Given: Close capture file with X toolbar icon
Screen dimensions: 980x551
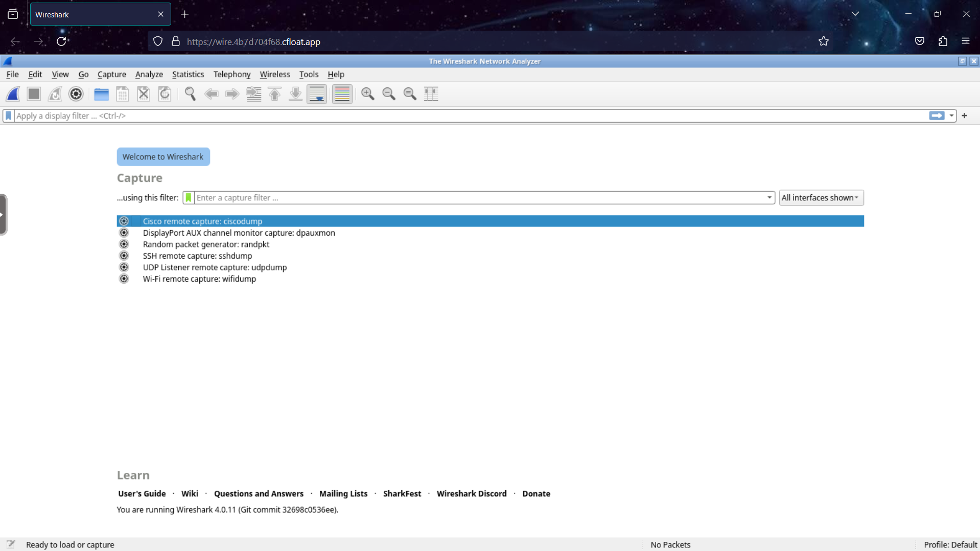Looking at the screenshot, I should [144, 94].
